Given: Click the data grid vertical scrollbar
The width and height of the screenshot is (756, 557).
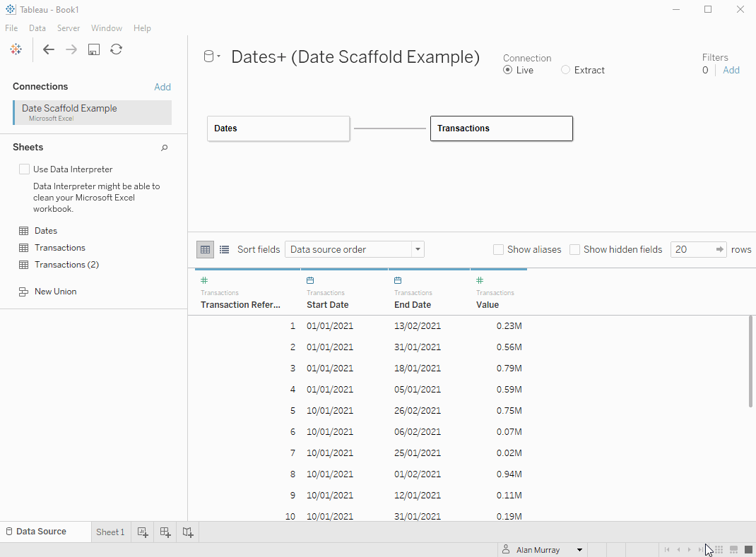Looking at the screenshot, I should [750, 361].
